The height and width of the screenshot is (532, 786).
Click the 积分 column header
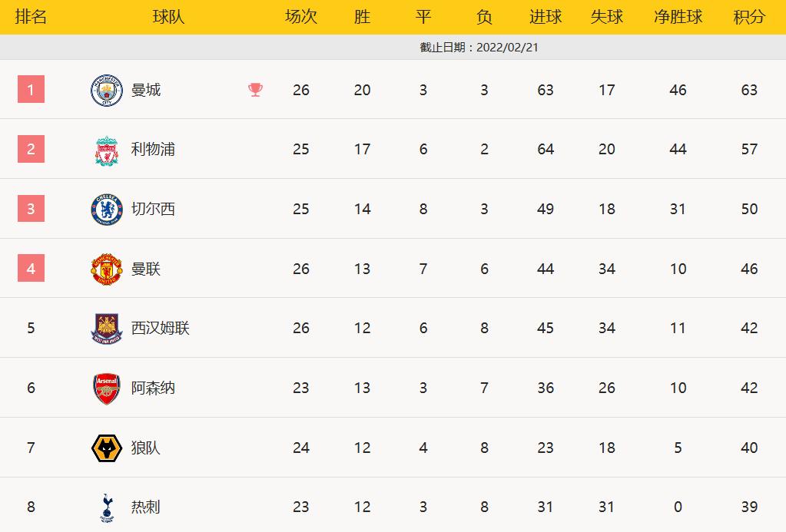coord(749,17)
